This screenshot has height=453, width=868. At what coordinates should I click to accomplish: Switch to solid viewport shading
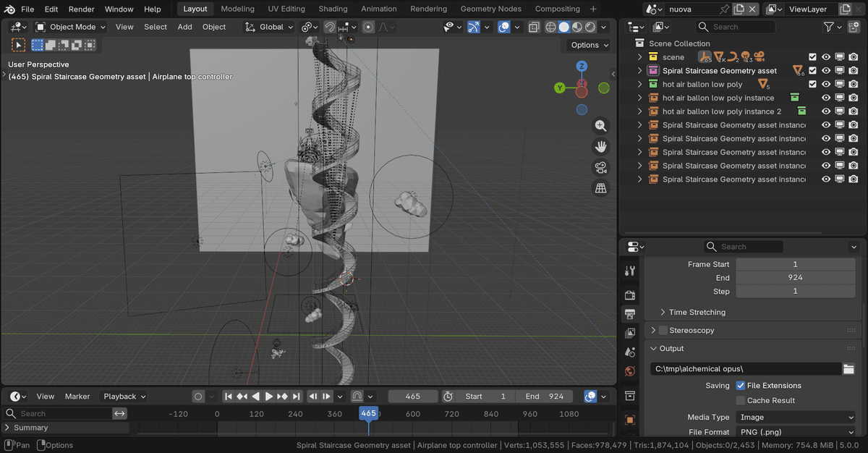[x=564, y=27]
